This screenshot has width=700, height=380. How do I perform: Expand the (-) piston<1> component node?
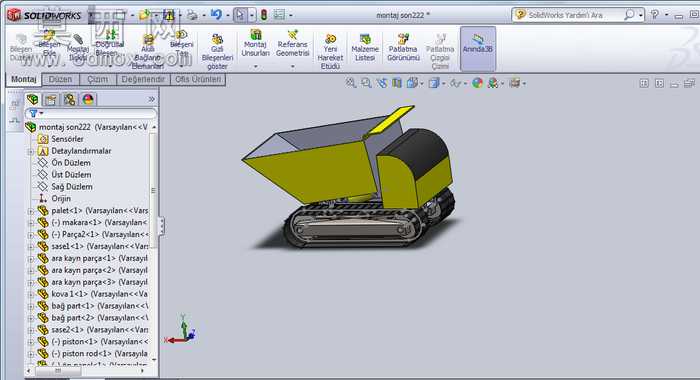31,342
